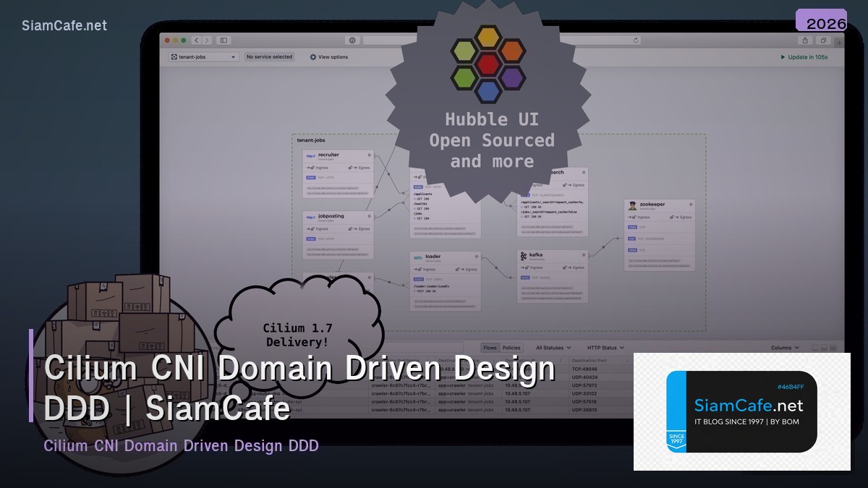Screen dimensions: 868x488
Task: Click the No service selected button
Action: 269,56
